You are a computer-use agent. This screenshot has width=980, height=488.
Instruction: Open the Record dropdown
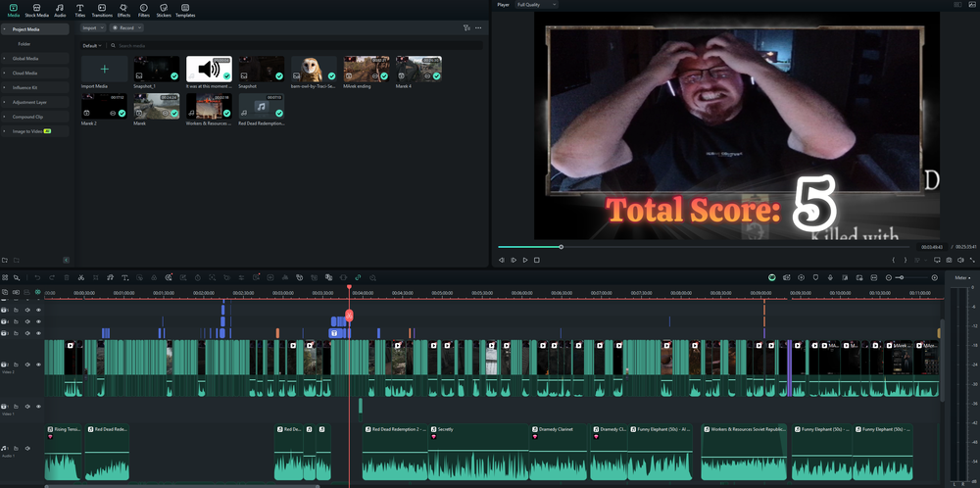126,28
